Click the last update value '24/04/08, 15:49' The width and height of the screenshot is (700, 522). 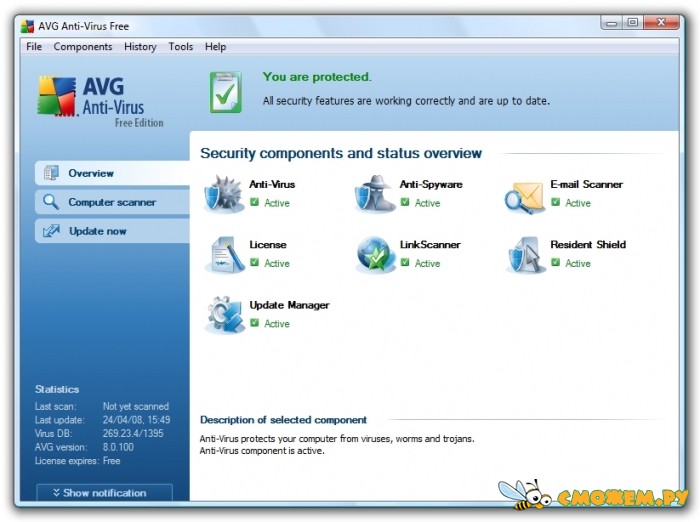pos(136,420)
